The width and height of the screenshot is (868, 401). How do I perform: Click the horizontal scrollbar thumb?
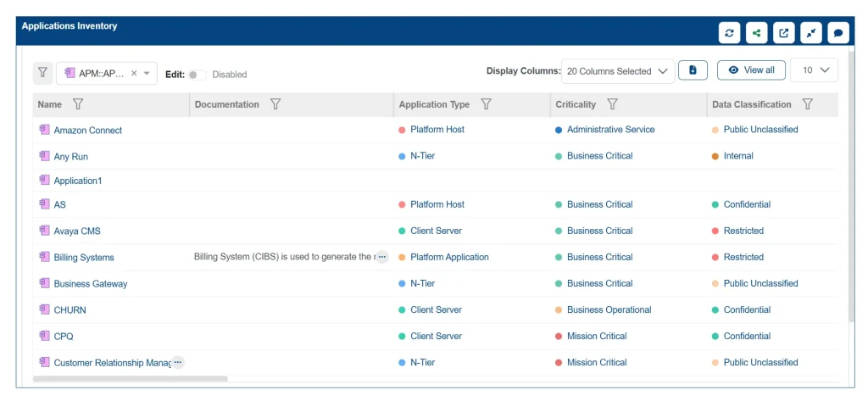[x=130, y=379]
